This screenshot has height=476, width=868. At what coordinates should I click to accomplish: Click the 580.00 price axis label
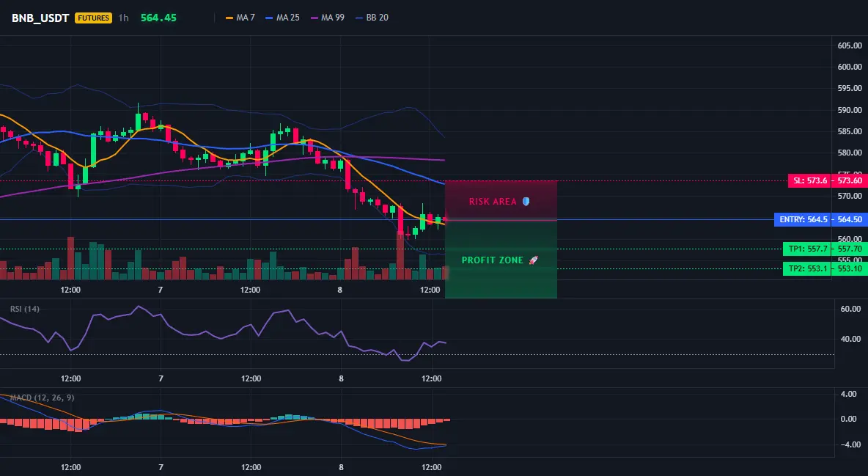click(850, 153)
